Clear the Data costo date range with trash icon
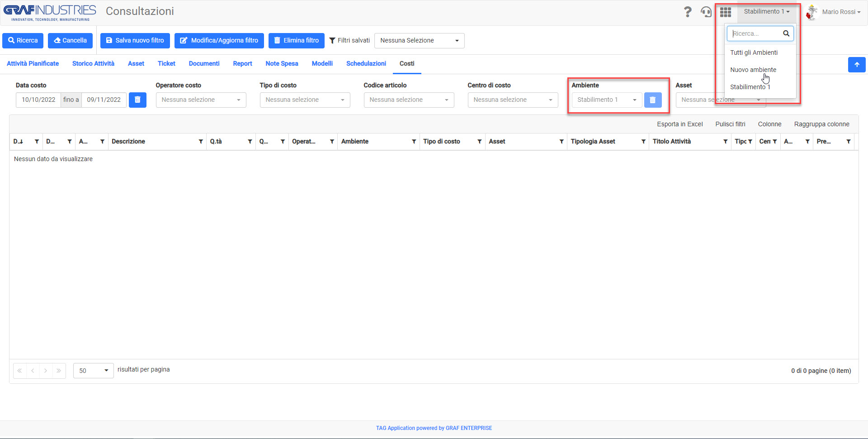Screen dimensions: 868x439 [137, 100]
